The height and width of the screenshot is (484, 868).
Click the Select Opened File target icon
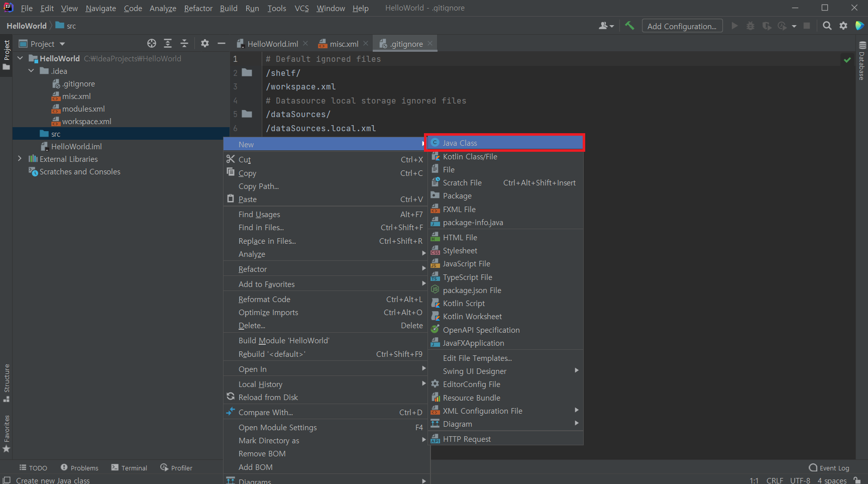tap(152, 43)
